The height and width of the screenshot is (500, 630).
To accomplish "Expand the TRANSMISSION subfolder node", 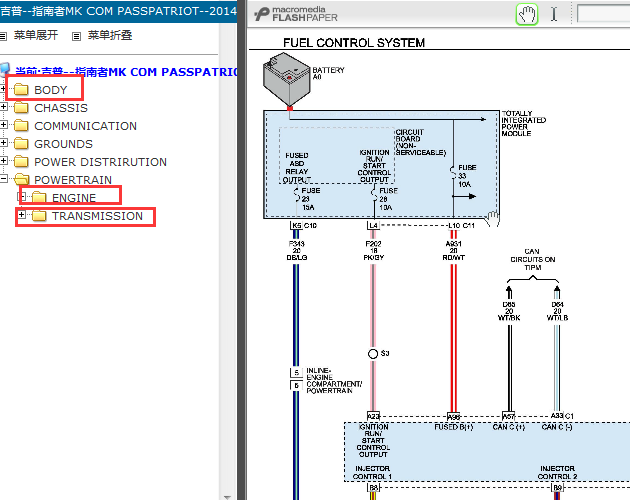I will pyautogui.click(x=22, y=215).
